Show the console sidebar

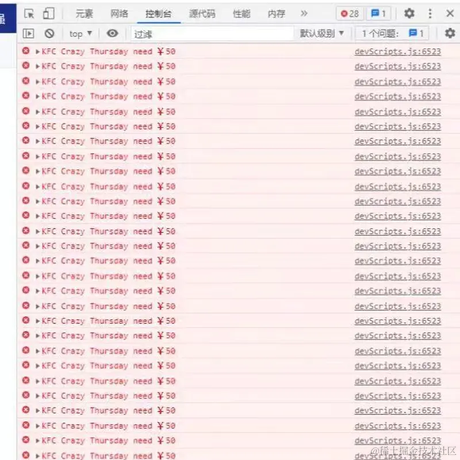(x=28, y=33)
